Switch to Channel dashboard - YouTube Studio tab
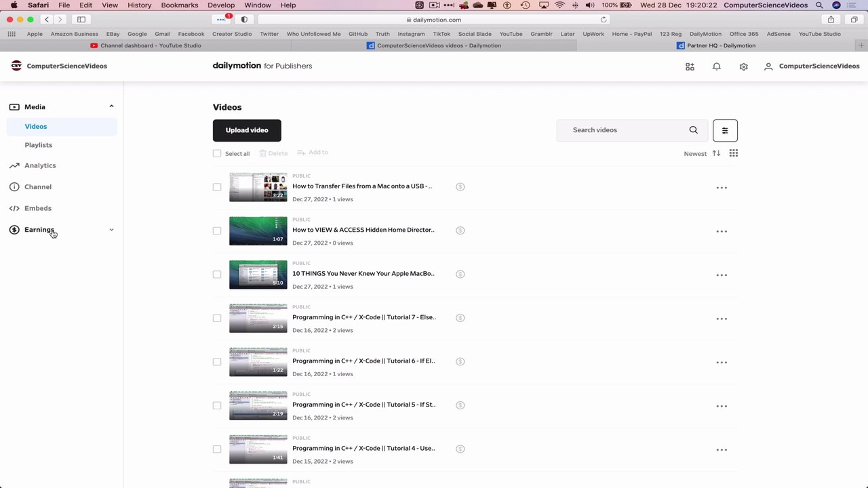The width and height of the screenshot is (868, 488). [145, 45]
